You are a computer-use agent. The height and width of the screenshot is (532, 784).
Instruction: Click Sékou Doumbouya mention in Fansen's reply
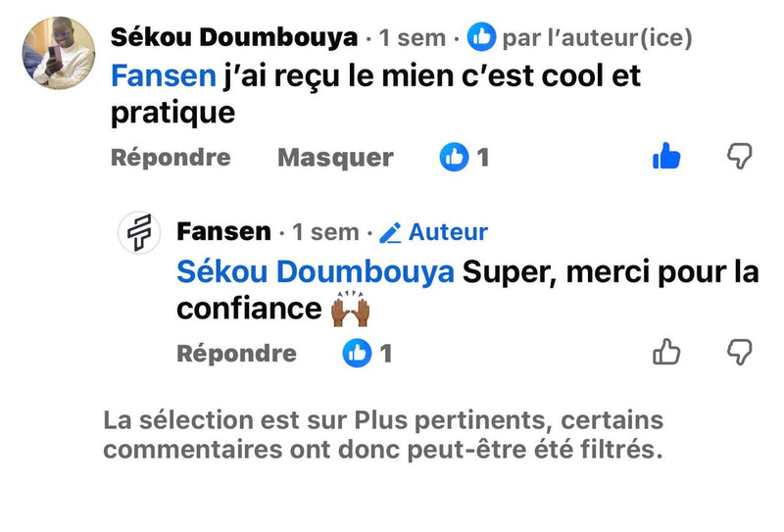315,271
